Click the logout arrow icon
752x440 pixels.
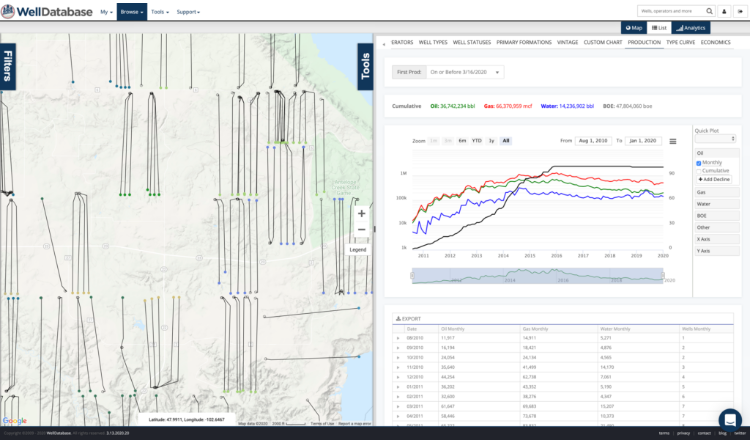pos(740,11)
